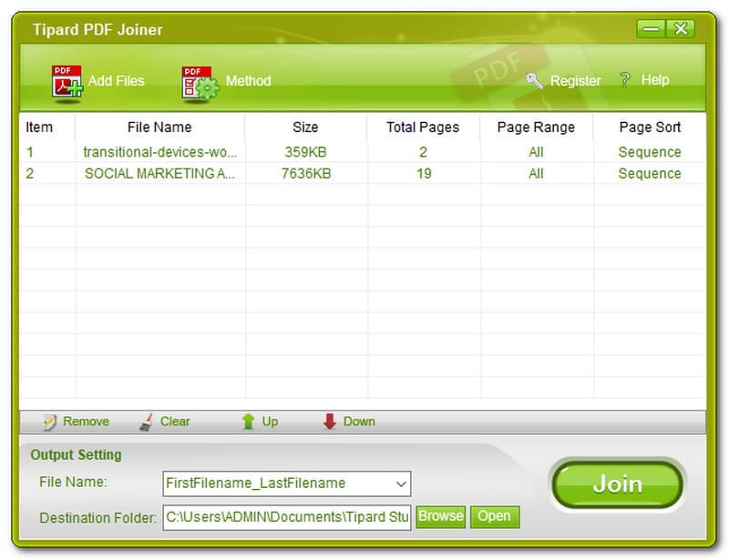Expand the File Name dropdown arrow
729x560 pixels.
(x=401, y=484)
